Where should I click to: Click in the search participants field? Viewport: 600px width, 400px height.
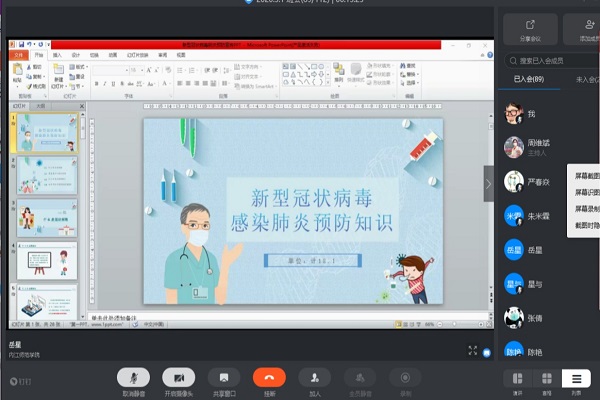point(550,60)
